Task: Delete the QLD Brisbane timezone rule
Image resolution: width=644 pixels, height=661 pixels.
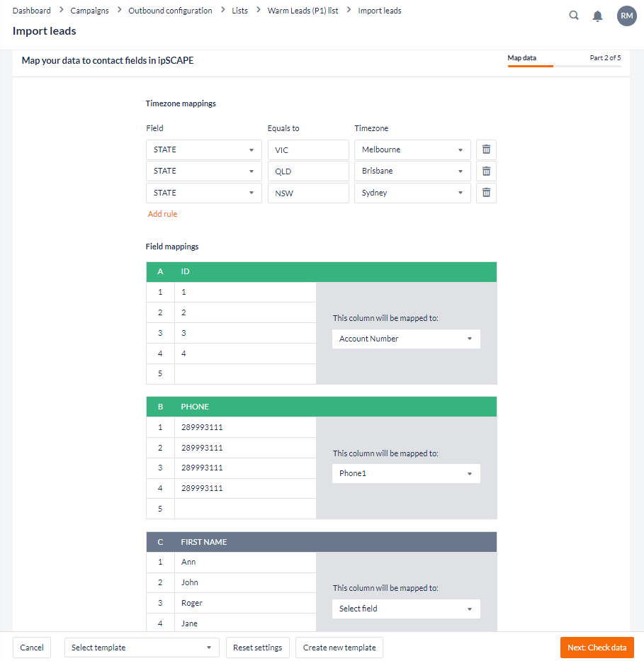Action: pyautogui.click(x=486, y=171)
